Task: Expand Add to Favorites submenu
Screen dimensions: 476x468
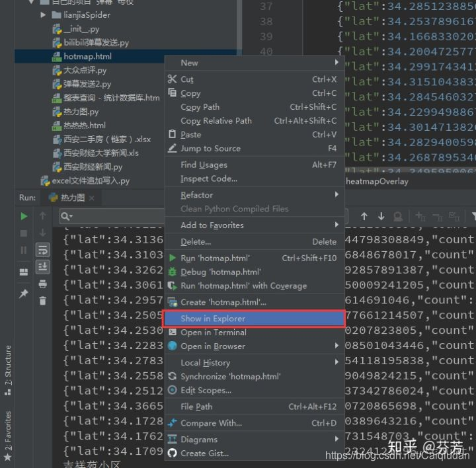Action: tap(255, 225)
